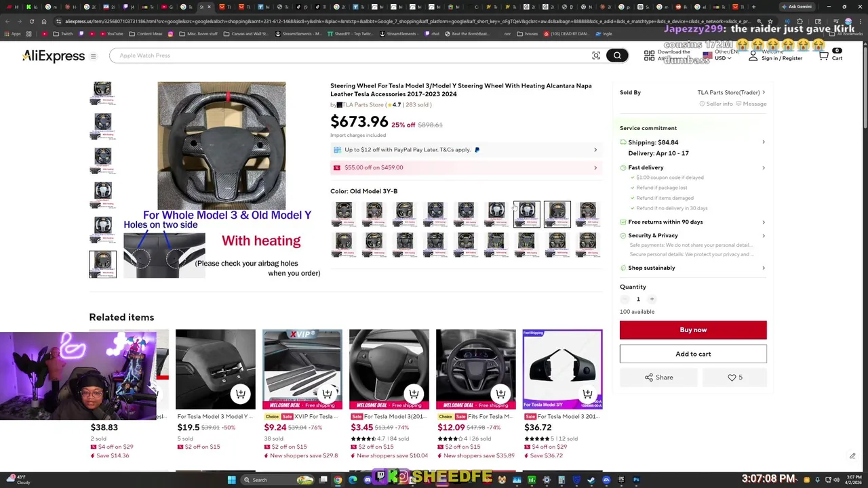Viewport: 868px width, 488px height.
Task: Open the Beat the BombBeat bookmark
Action: tap(467, 34)
